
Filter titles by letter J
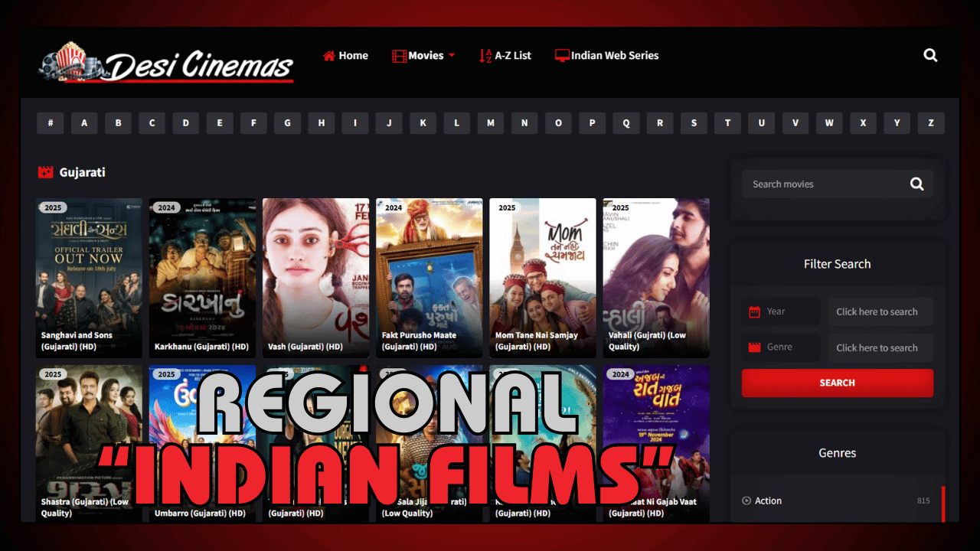pos(389,123)
